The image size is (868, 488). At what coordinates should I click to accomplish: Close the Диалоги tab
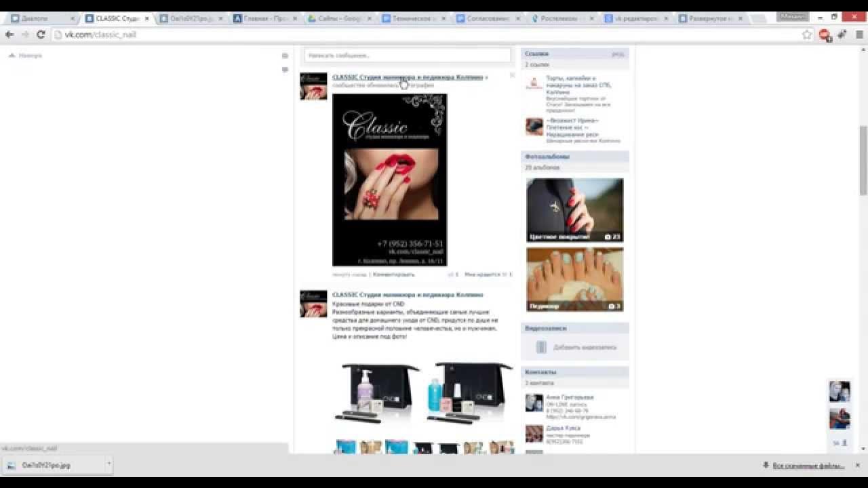point(72,19)
